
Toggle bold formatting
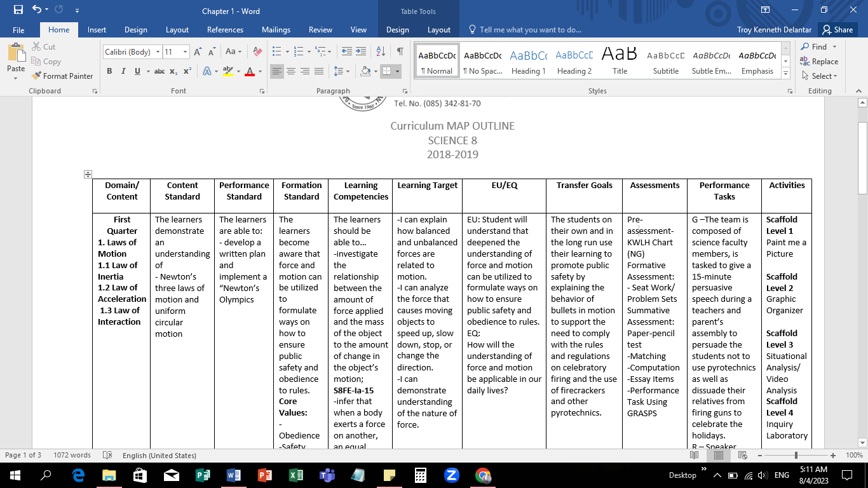[x=109, y=71]
